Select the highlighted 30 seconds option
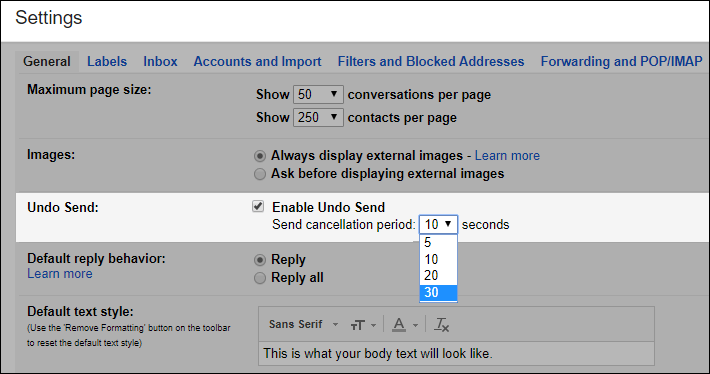This screenshot has width=710, height=374. coord(438,292)
